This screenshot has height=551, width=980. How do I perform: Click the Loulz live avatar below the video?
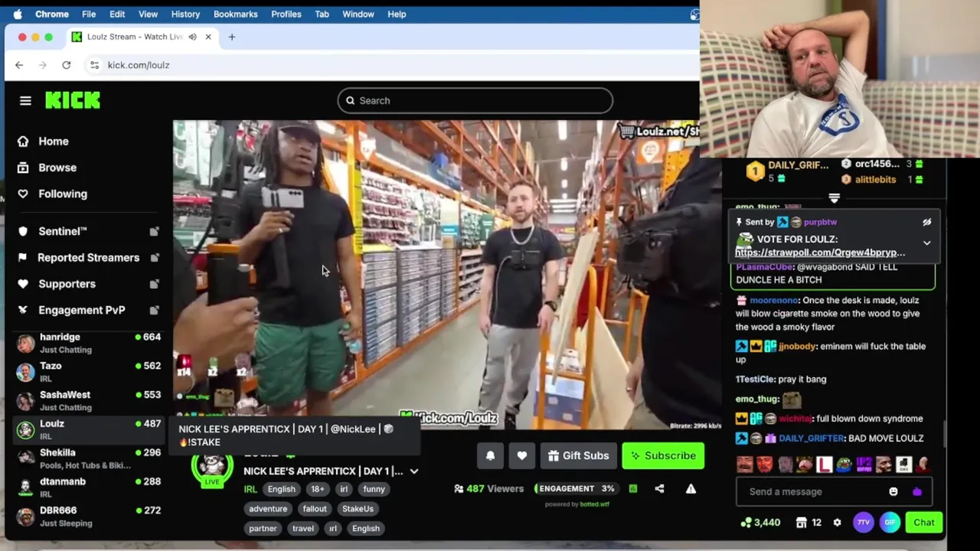tap(212, 467)
